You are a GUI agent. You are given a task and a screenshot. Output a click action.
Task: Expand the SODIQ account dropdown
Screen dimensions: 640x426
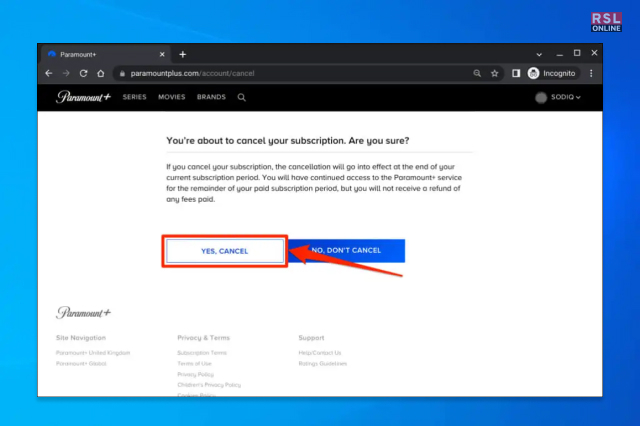click(x=566, y=97)
